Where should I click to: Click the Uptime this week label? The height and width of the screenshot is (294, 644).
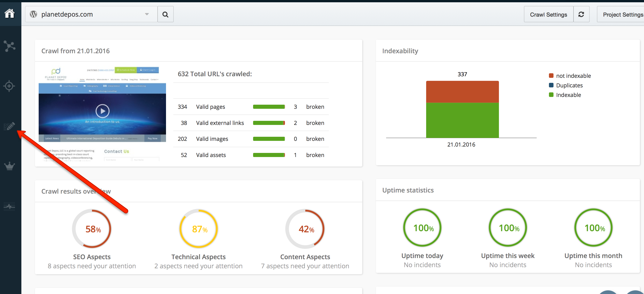coord(508,256)
